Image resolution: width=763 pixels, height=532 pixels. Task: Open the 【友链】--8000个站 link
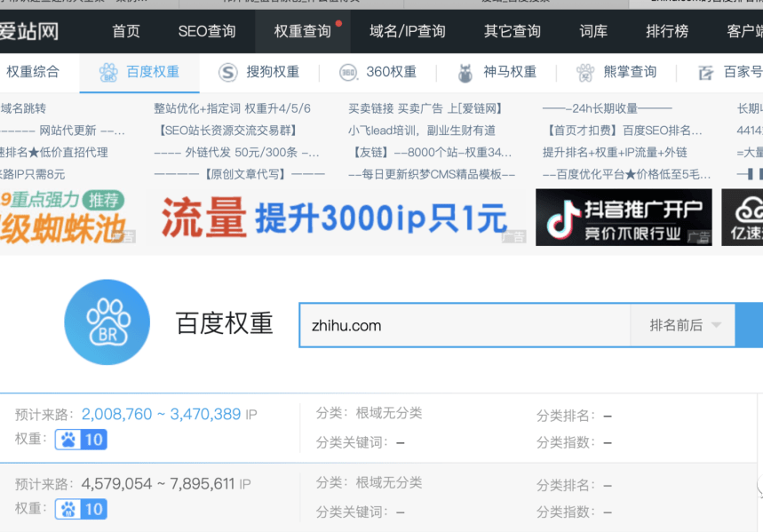(430, 153)
